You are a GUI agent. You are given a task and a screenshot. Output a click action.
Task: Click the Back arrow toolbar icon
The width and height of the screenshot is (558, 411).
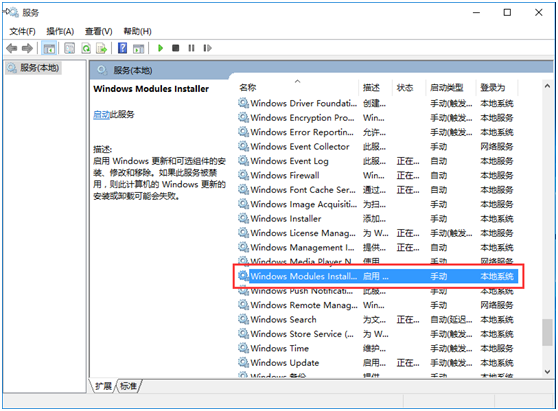click(x=12, y=48)
